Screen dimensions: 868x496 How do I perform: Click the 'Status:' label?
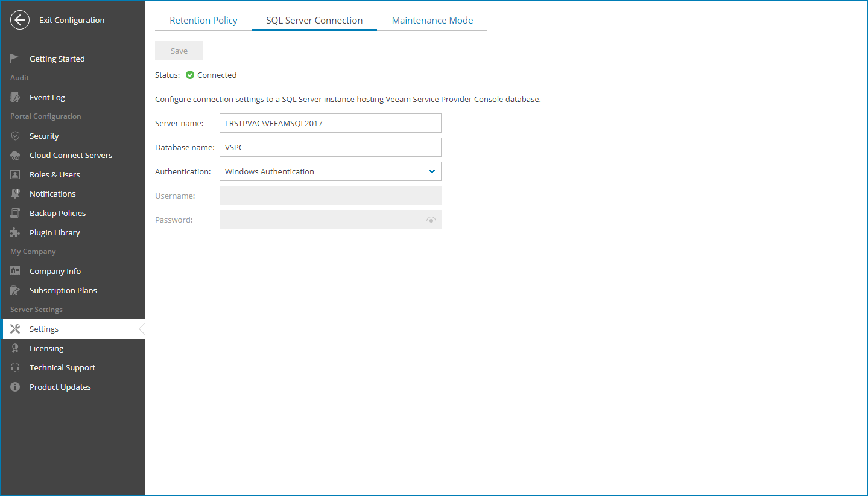168,75
